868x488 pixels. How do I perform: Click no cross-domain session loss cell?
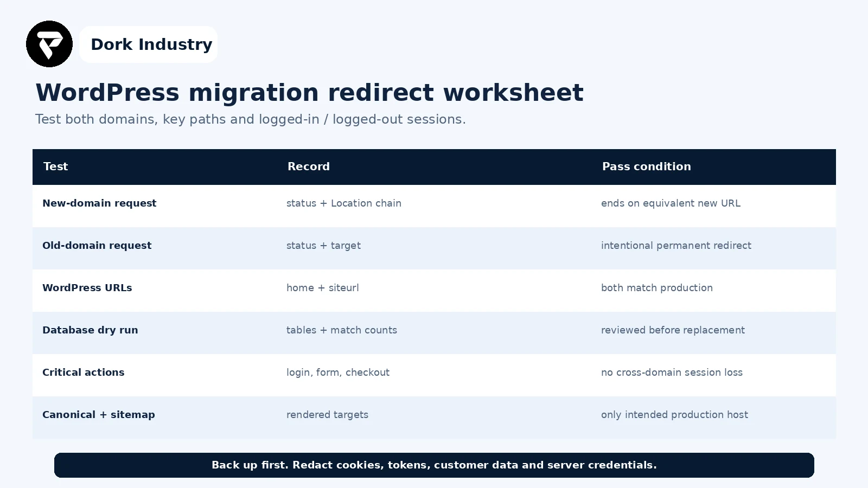(672, 373)
